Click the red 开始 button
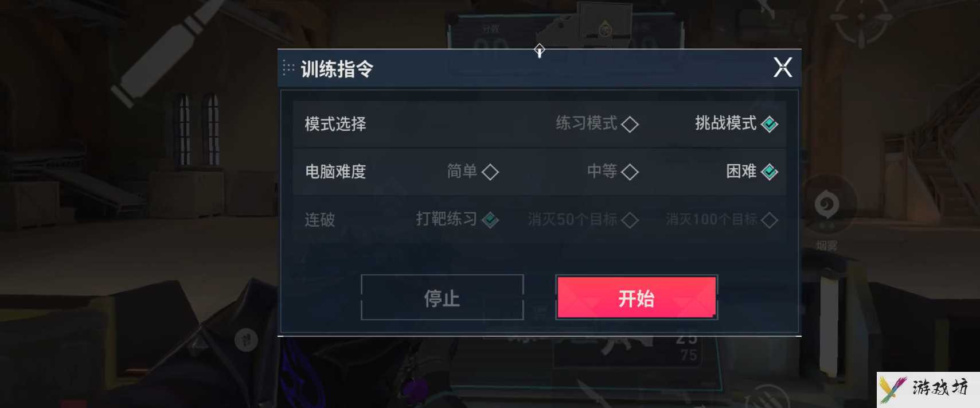The image size is (980, 408). coord(637,297)
